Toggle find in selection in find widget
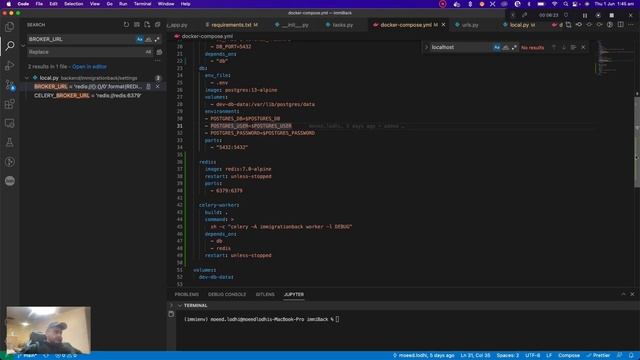The image size is (640, 360). [x=573, y=47]
